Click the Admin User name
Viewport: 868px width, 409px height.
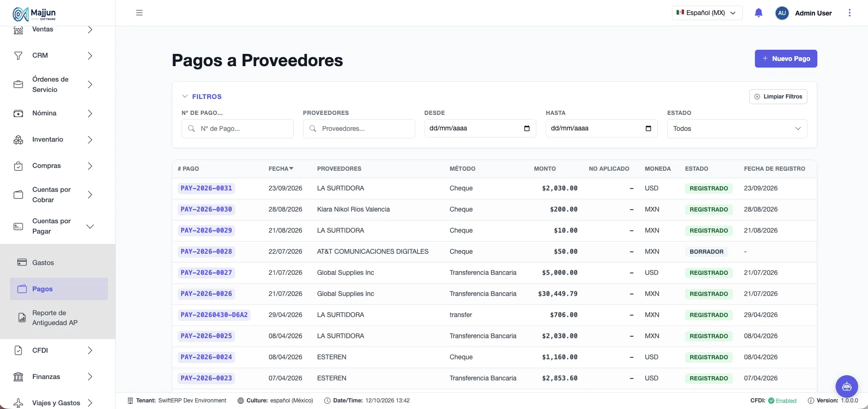click(x=814, y=13)
